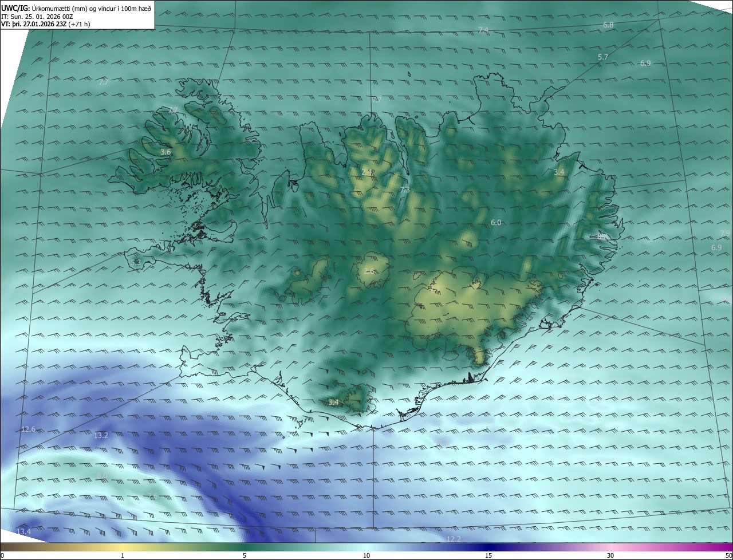733x560 pixels.
Task: Click the valid time "VT: þri. 27.01.2026 23Z (+71 h)"
Action: click(46, 24)
